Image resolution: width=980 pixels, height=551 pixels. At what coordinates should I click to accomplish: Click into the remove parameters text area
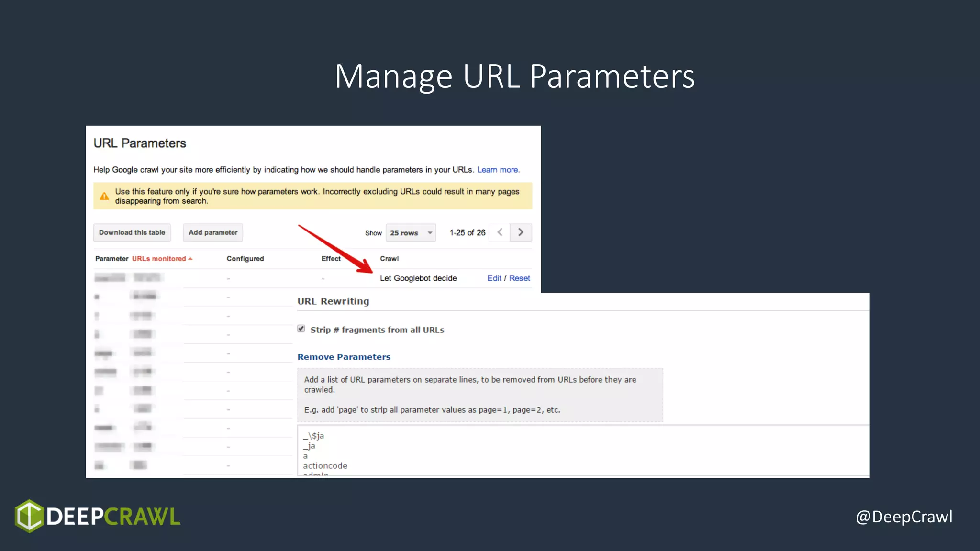583,451
